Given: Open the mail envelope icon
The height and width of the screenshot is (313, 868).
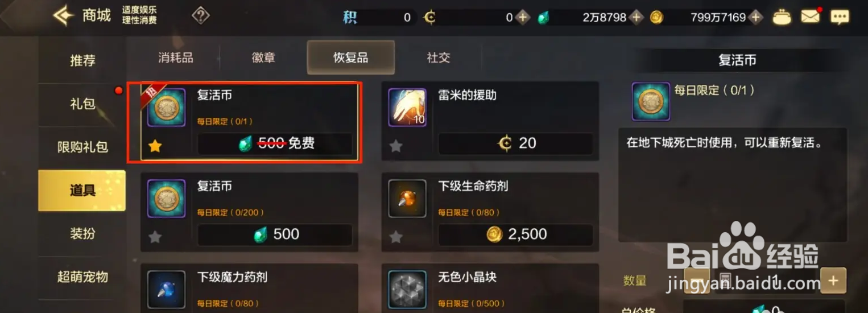Looking at the screenshot, I should point(810,17).
